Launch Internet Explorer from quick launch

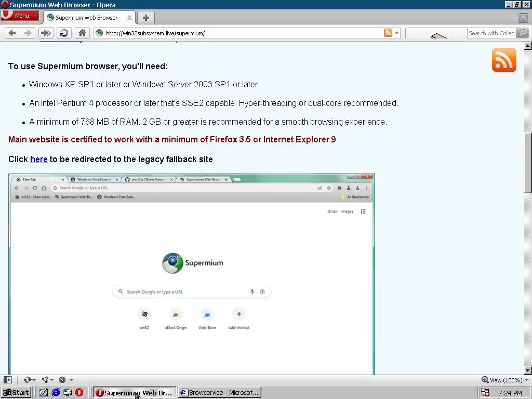tap(56, 393)
